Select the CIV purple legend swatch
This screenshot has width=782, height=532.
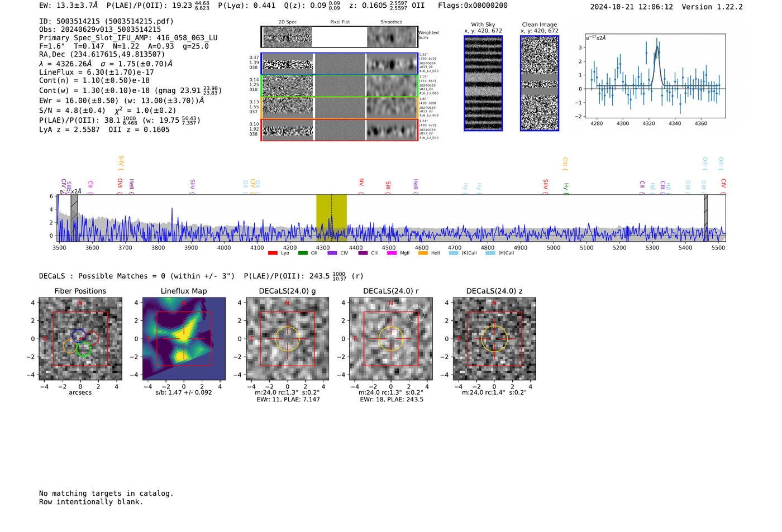point(332,253)
